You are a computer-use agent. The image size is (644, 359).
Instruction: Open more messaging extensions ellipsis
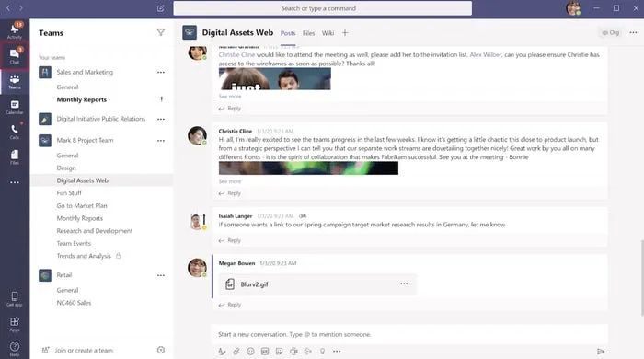(337, 352)
